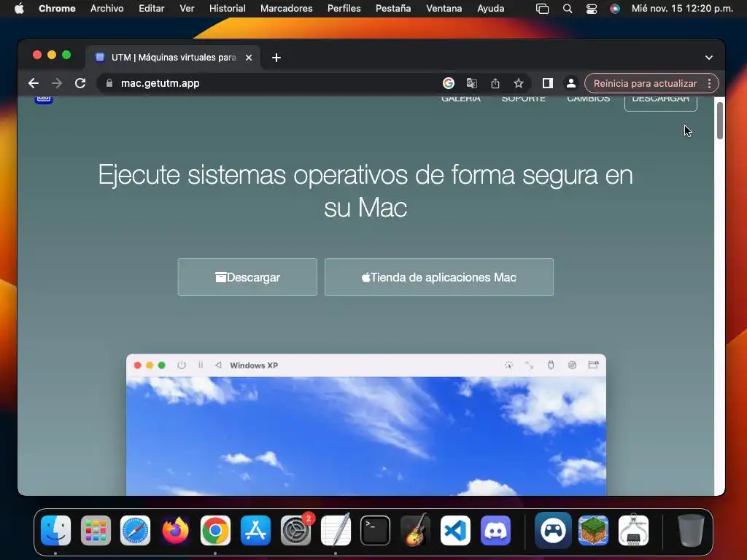Open the Perfiles menu
747x560 pixels.
(x=344, y=8)
